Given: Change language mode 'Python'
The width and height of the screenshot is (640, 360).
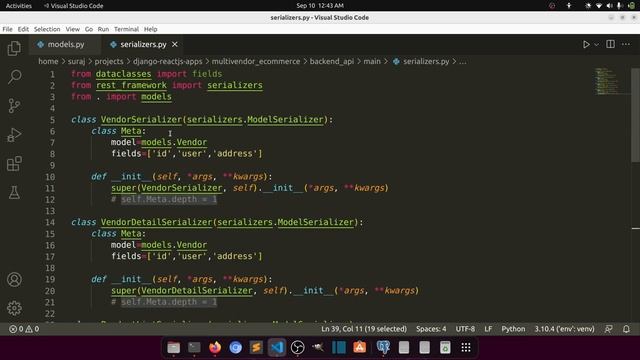Looking at the screenshot, I should pos(513,329).
